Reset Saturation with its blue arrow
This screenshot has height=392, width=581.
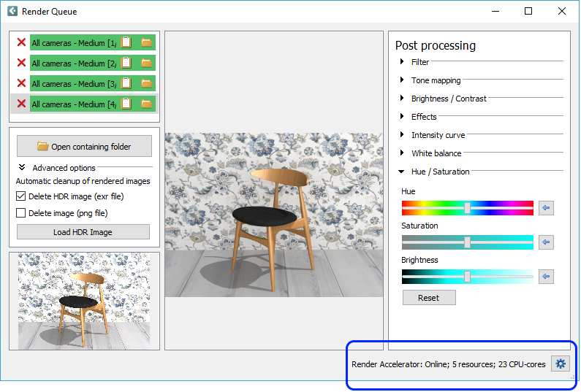click(x=546, y=242)
